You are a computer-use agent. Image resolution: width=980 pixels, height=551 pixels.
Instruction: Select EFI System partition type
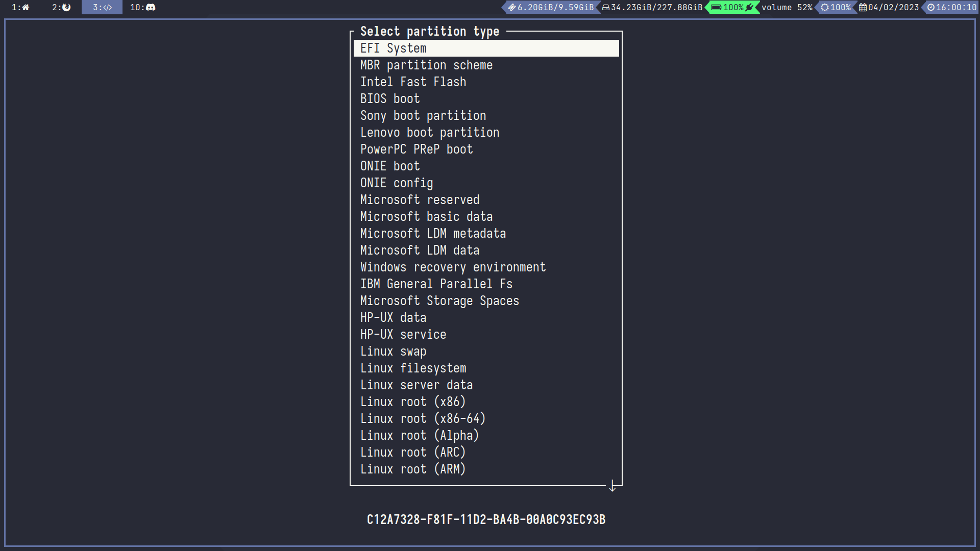[393, 48]
